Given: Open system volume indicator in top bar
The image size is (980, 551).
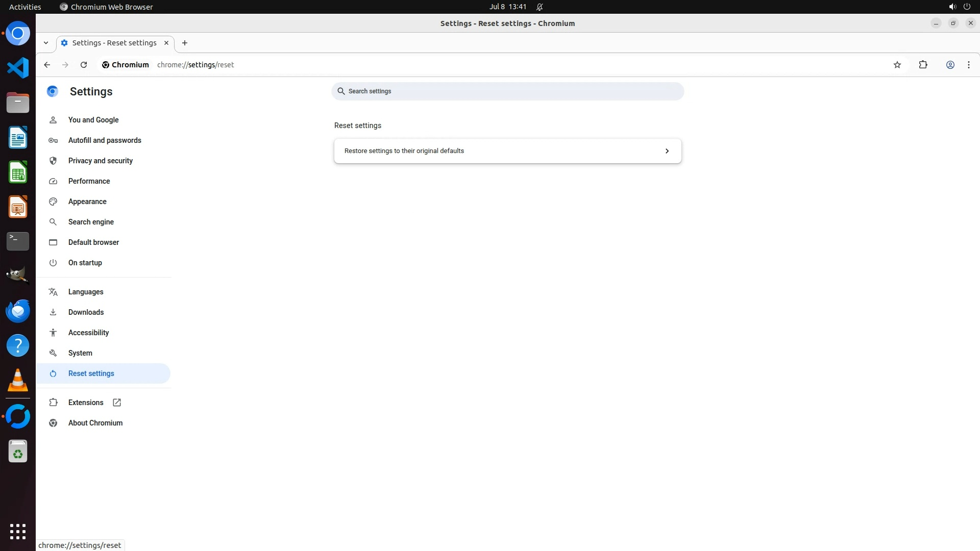Looking at the screenshot, I should click(952, 7).
